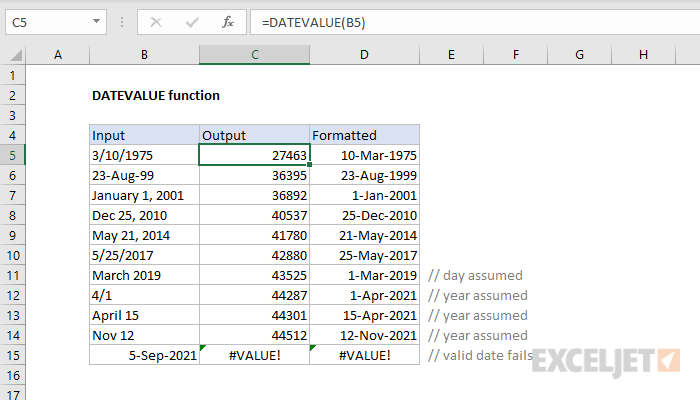Click the Enter checkmark icon in formula bar
The image size is (700, 400).
click(191, 21)
